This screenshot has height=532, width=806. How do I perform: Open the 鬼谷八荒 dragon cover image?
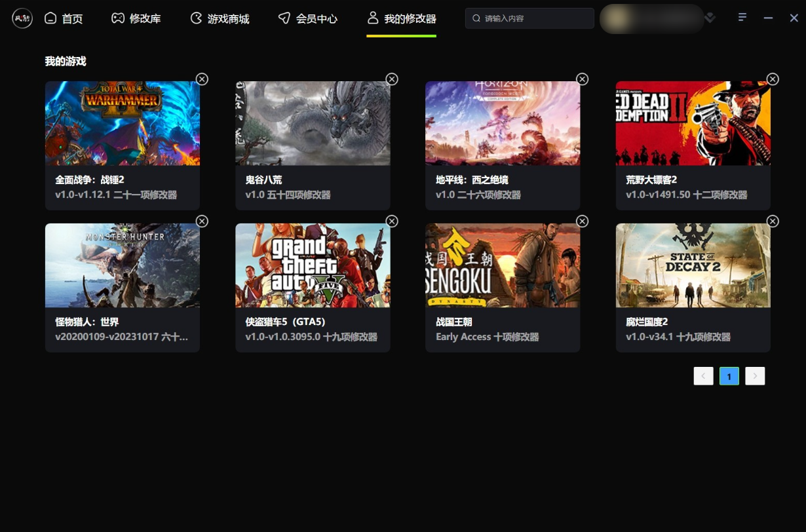click(313, 123)
